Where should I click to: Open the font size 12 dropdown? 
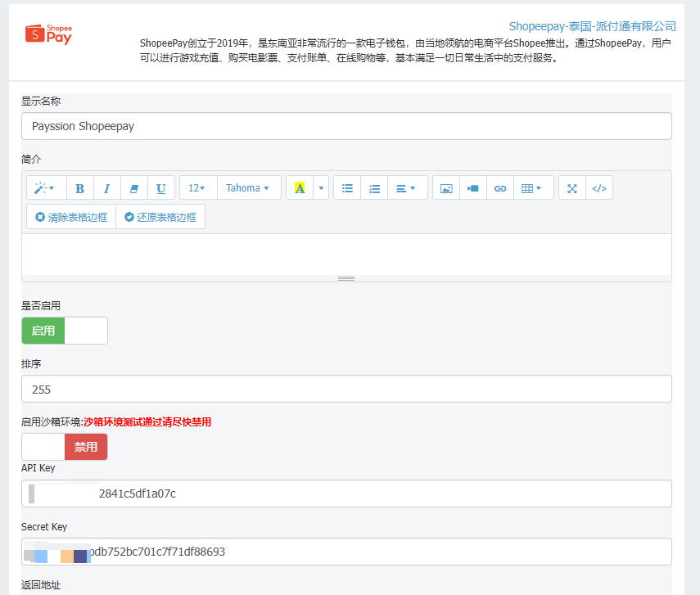[199, 188]
